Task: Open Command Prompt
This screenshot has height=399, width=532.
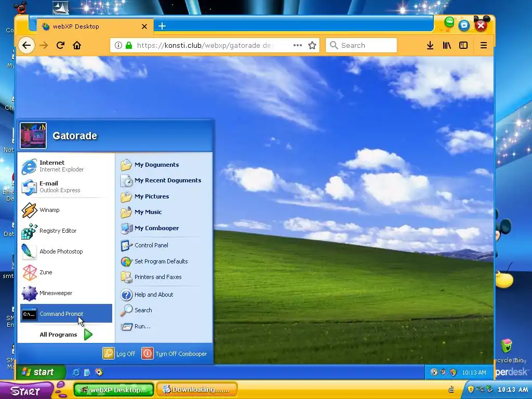Action: (x=66, y=314)
